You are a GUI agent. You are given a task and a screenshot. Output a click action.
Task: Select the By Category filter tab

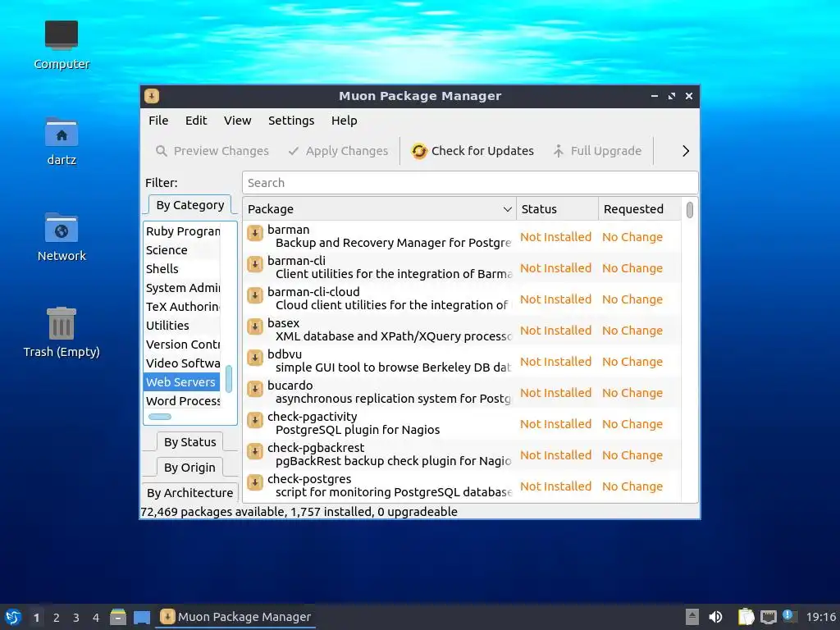coord(189,205)
